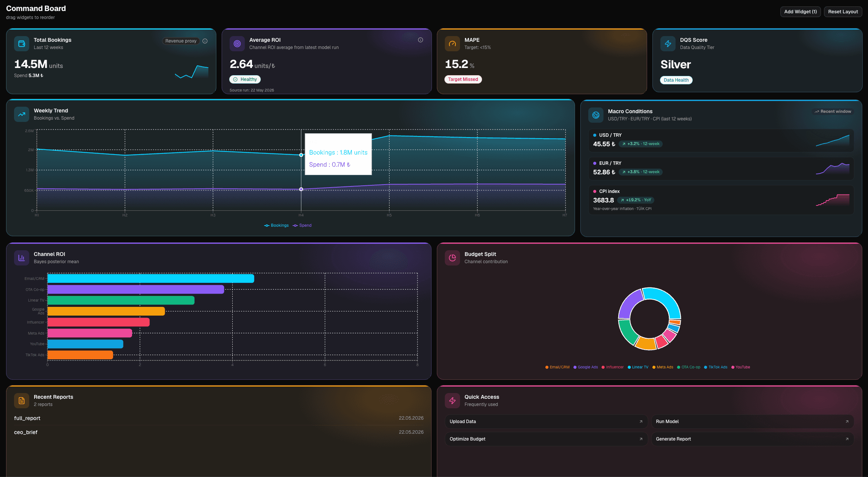Click the Upload Data quick link
Viewport: 868px width, 477px height.
pyautogui.click(x=546, y=422)
